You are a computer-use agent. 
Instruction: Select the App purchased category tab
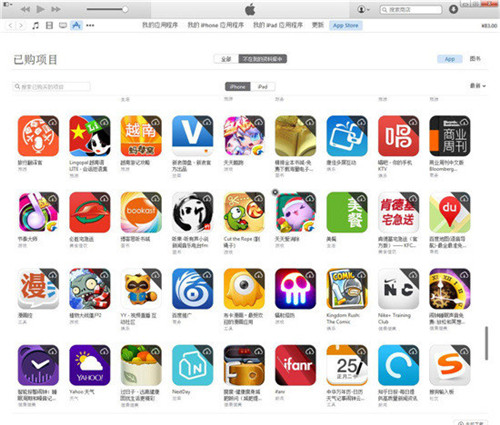[x=450, y=59]
